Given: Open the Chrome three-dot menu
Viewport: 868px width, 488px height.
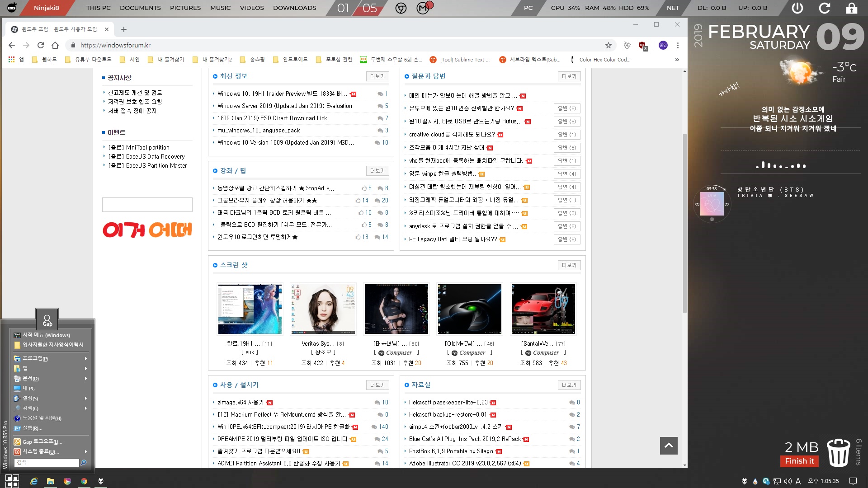Looking at the screenshot, I should click(x=678, y=45).
